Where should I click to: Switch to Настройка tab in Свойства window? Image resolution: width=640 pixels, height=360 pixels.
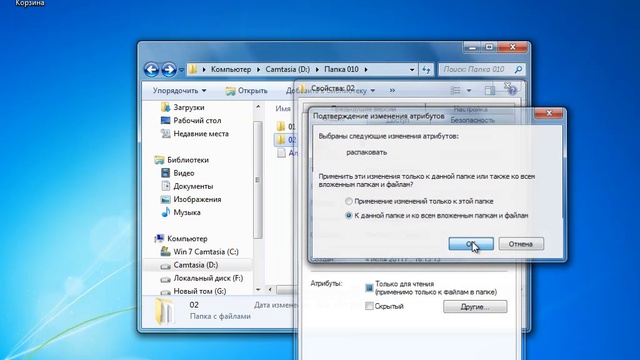point(470,109)
